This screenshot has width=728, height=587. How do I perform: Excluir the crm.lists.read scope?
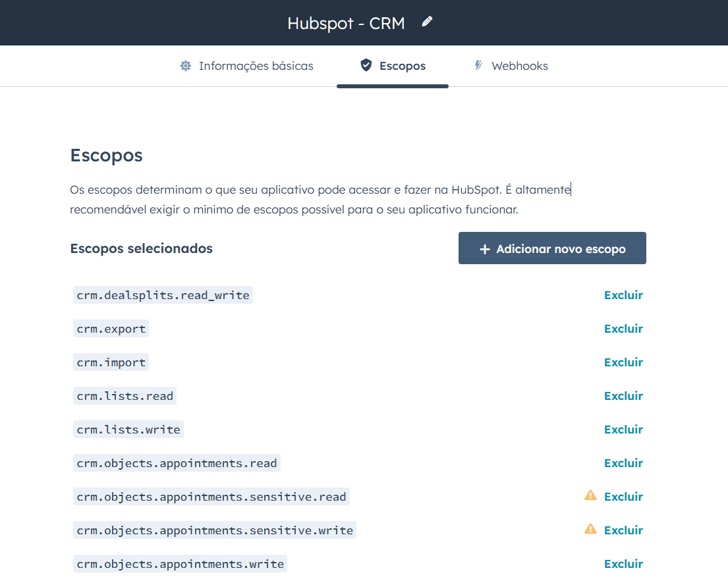click(x=623, y=396)
